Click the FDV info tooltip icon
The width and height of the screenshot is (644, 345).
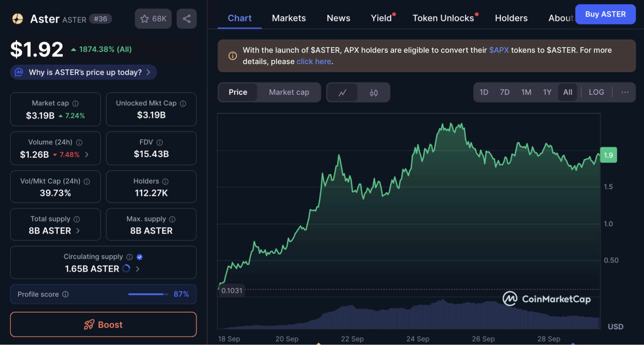tap(160, 142)
